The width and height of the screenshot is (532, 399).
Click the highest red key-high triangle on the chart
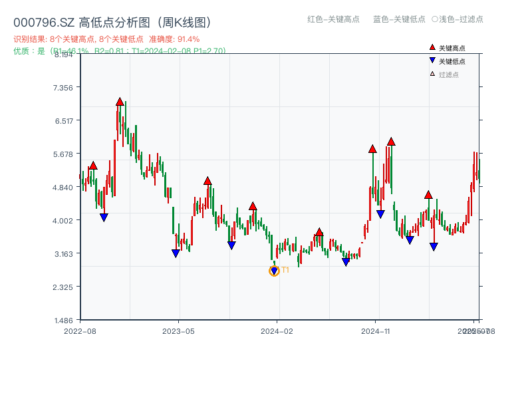tap(119, 101)
